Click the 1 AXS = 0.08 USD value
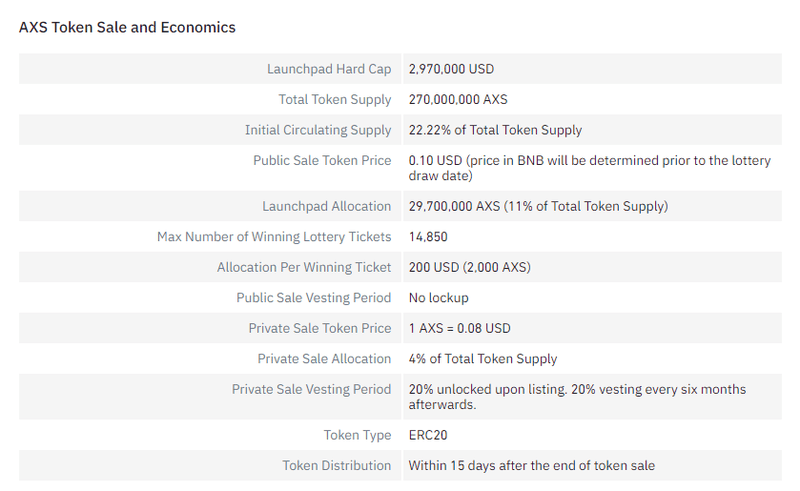Viewport: 800px width, 491px height. pyautogui.click(x=460, y=328)
